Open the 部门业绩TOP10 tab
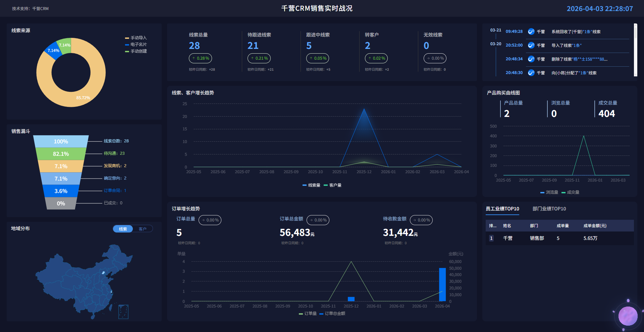The height and width of the screenshot is (332, 644). pyautogui.click(x=549, y=209)
